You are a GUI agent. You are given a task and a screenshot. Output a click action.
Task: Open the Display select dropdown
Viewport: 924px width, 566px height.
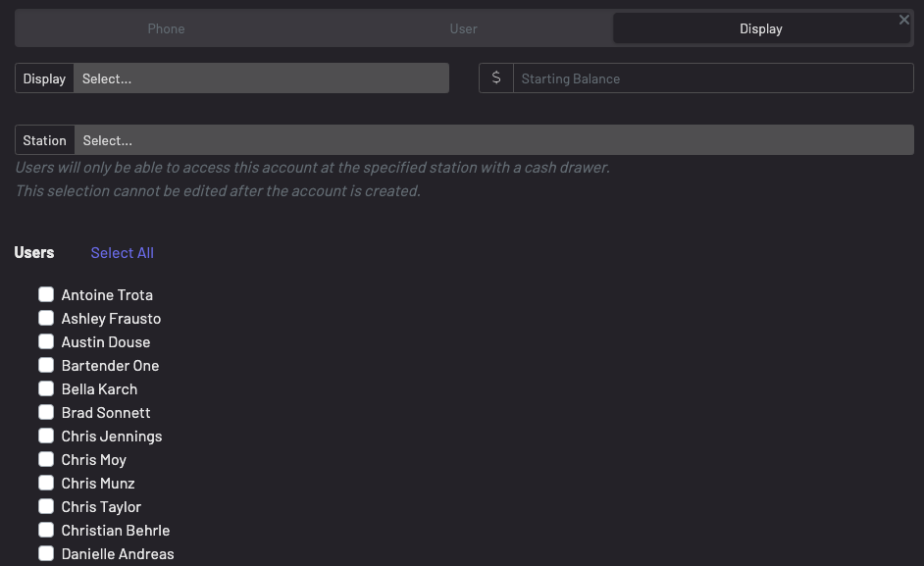[261, 78]
